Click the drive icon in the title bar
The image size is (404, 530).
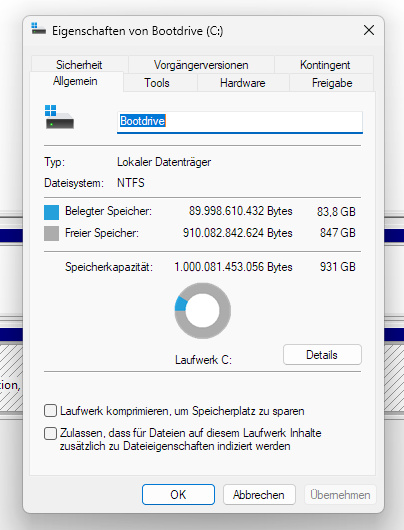click(x=38, y=29)
